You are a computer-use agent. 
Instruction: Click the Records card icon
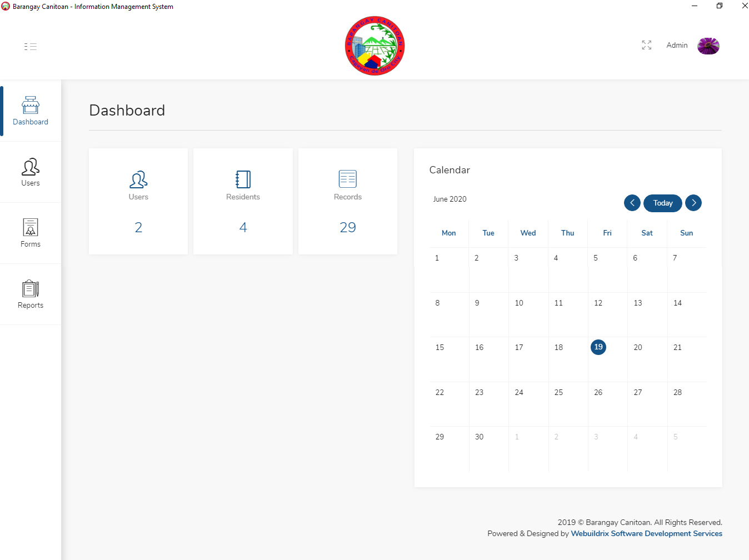click(348, 179)
